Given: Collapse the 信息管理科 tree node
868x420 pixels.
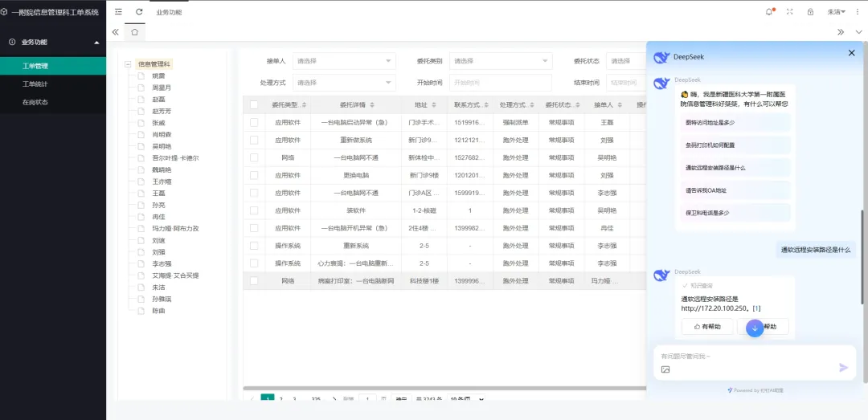Looking at the screenshot, I should (128, 64).
